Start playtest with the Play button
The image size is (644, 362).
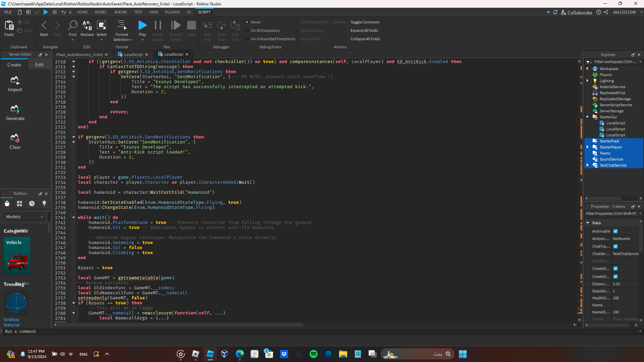pos(143,25)
